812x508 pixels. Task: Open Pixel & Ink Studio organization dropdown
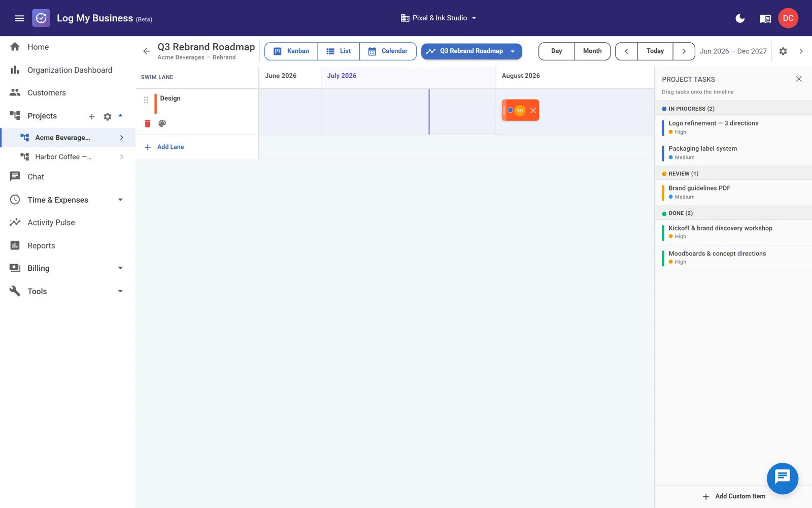(x=439, y=18)
